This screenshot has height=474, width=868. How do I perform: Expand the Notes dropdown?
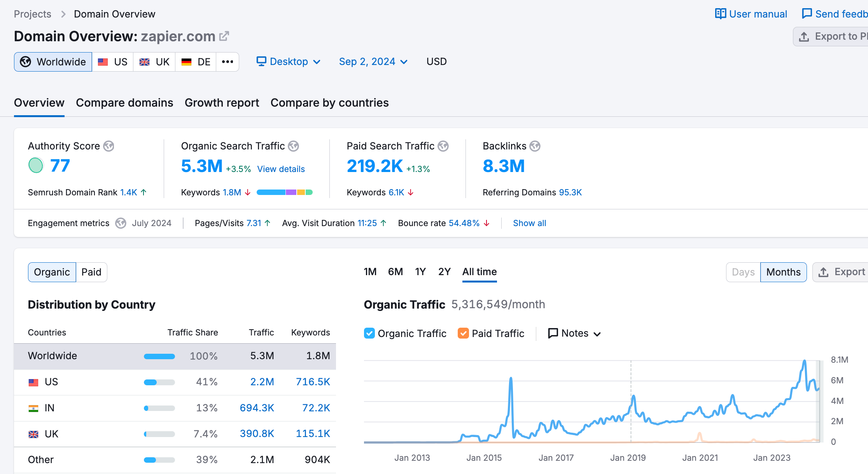574,333
